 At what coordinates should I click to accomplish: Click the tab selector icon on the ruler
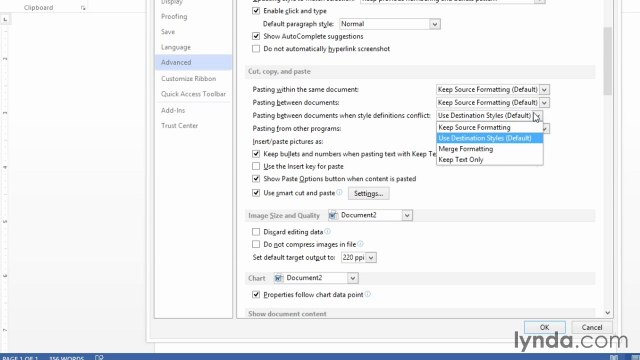click(x=5, y=19)
